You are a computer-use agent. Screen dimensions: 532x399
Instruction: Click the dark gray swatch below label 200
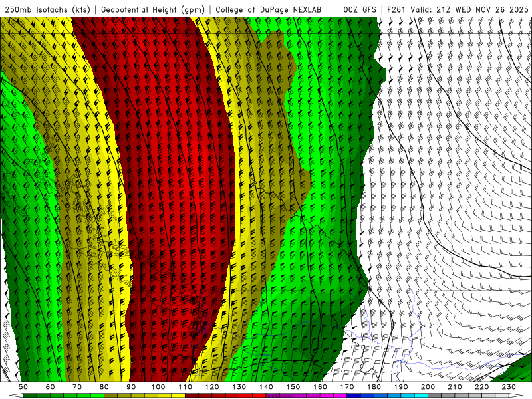(x=435, y=396)
